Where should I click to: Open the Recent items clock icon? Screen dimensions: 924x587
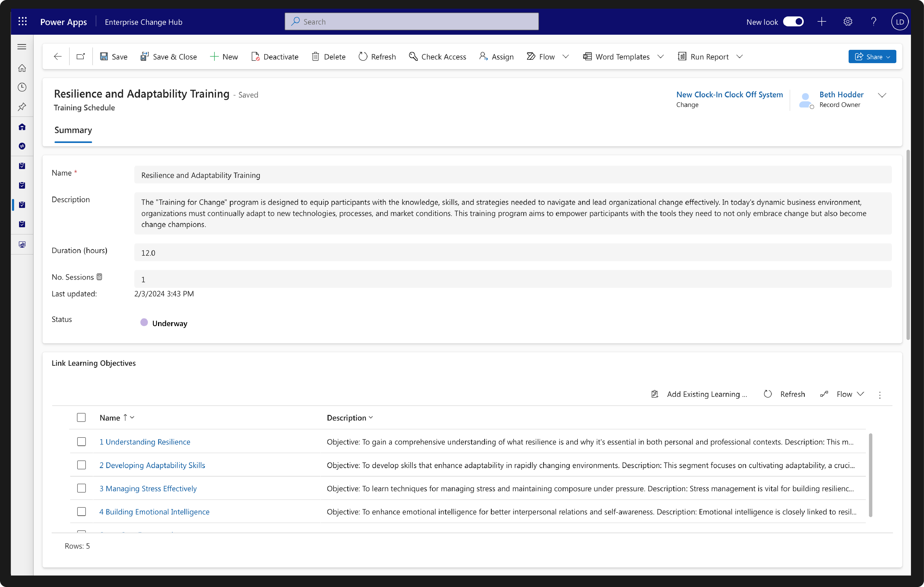22,87
